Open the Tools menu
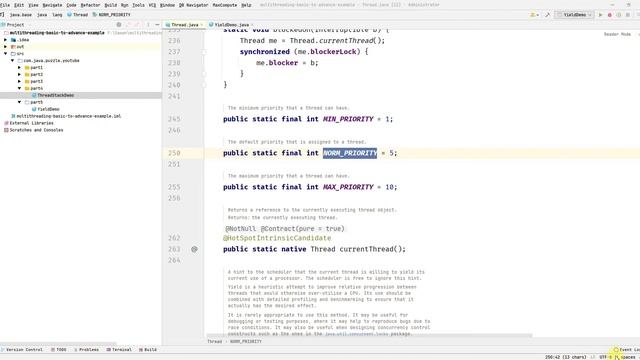 pos(138,5)
